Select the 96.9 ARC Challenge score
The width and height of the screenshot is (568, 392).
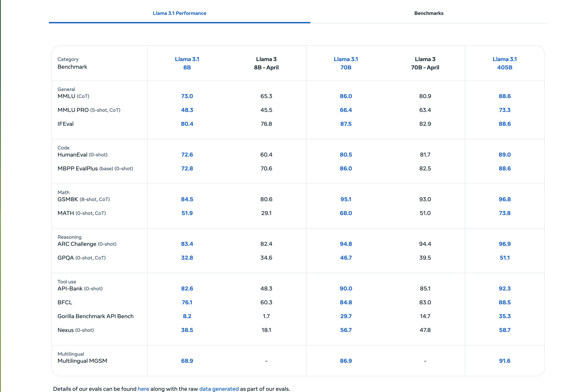[x=505, y=244]
